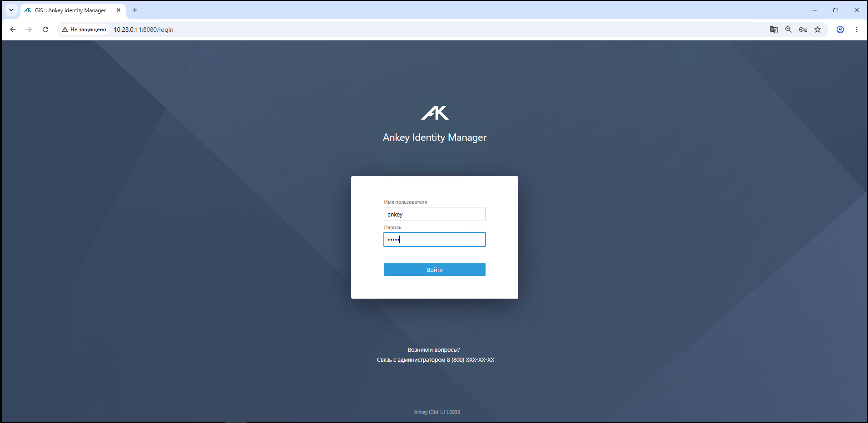
Task: Click the Возникли вопросы? text
Action: coord(434,350)
